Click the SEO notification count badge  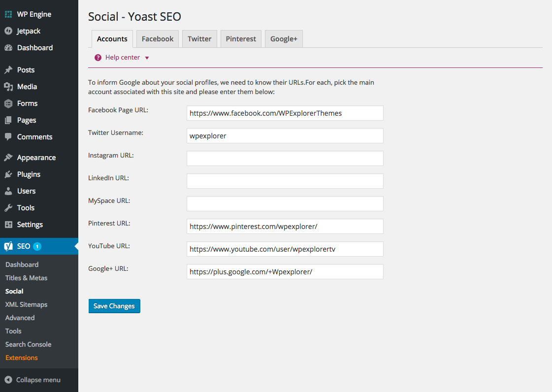[37, 247]
